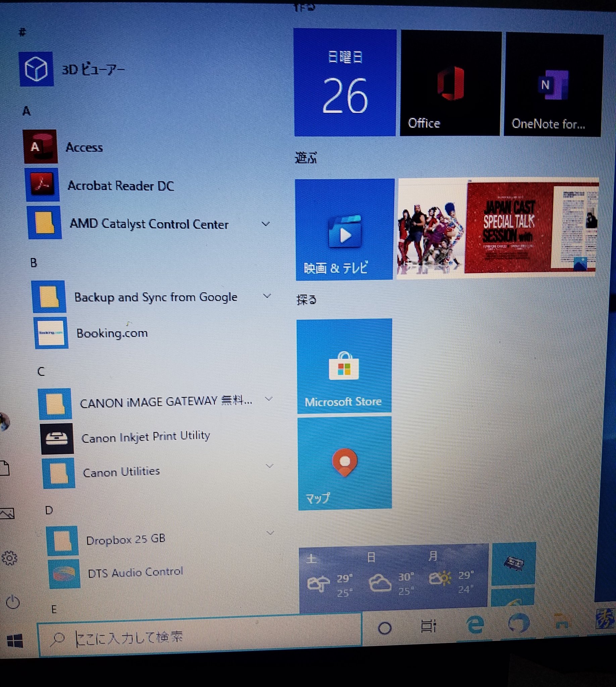
Task: Click the B section header letter
Action: click(x=34, y=263)
